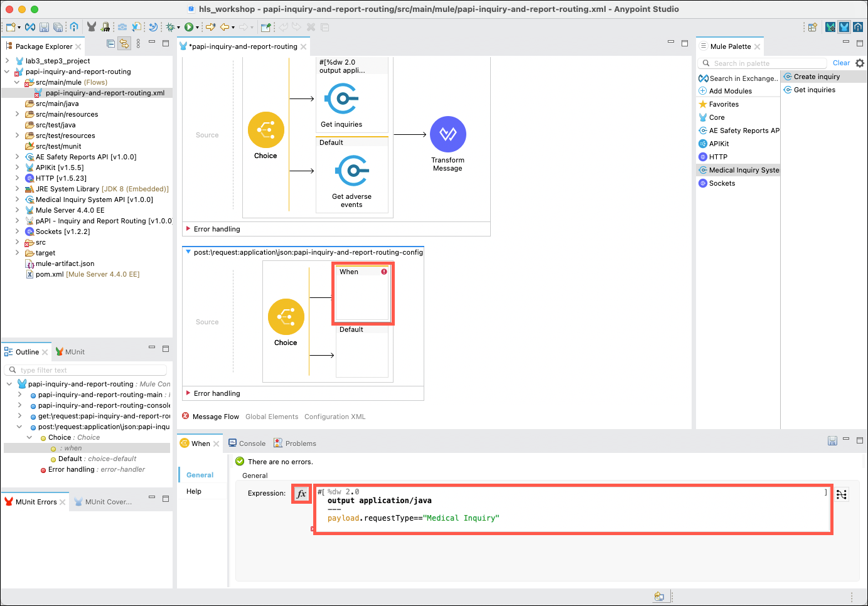Click the green Run toolbar icon
Screen dimensions: 868x606
(188, 27)
